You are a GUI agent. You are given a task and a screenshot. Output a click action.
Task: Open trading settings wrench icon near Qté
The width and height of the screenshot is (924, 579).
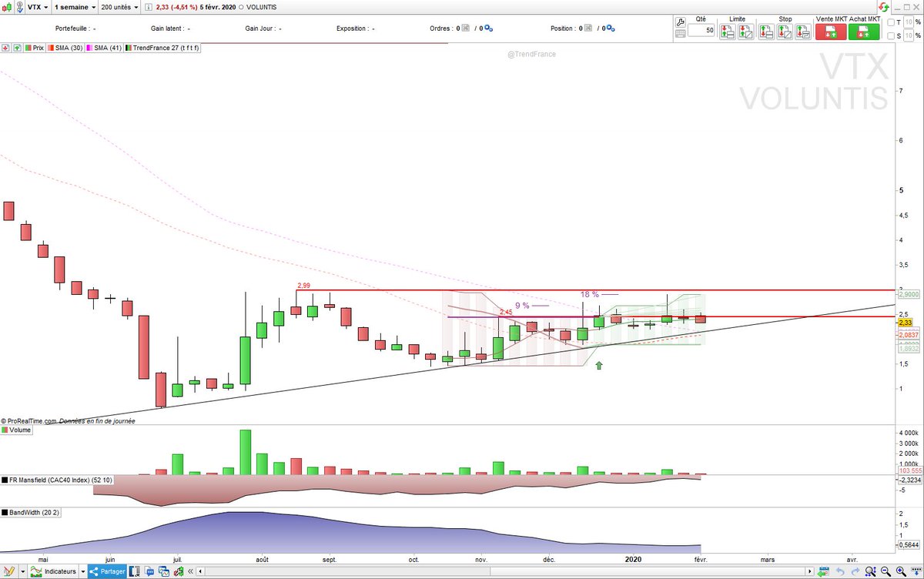point(680,22)
